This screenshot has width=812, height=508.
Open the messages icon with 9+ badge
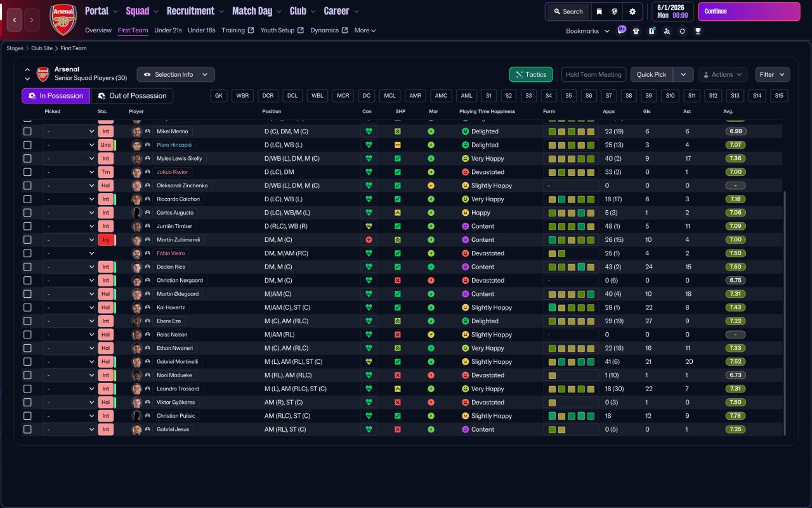[622, 30]
